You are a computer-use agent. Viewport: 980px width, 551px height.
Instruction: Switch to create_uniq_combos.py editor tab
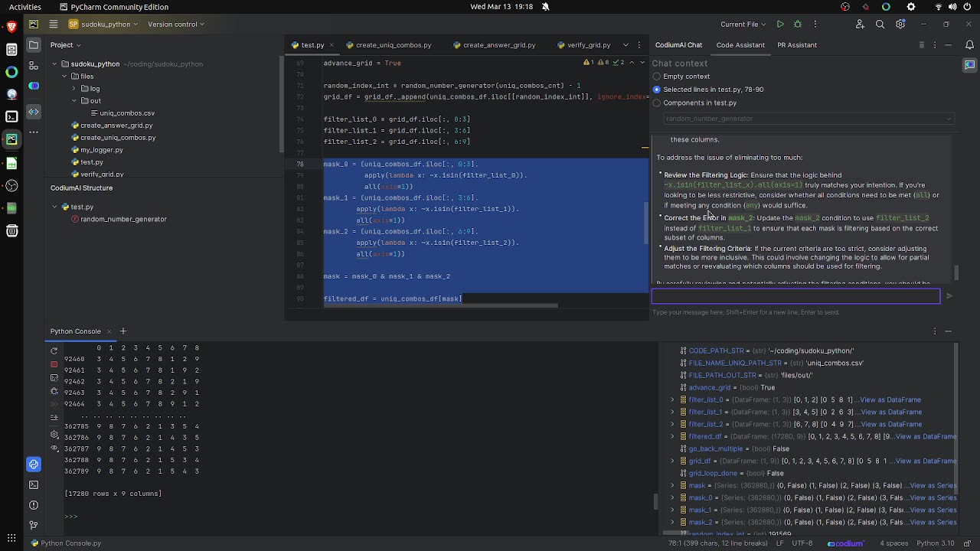pyautogui.click(x=389, y=45)
